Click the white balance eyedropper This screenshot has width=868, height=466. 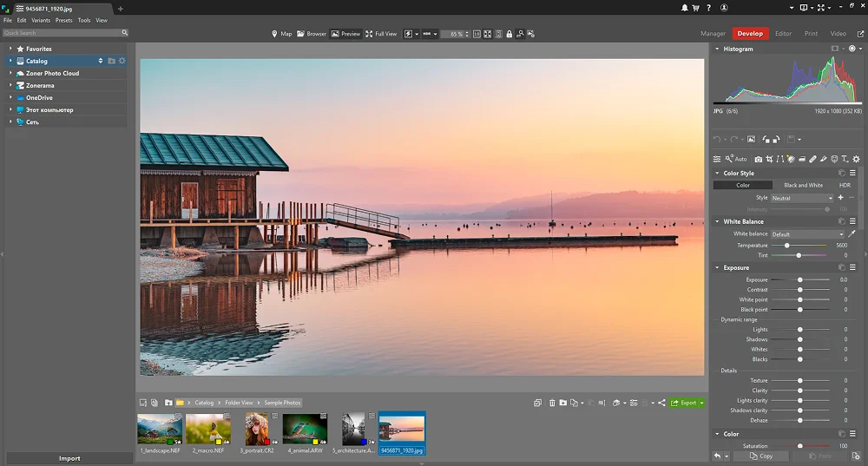pos(852,234)
